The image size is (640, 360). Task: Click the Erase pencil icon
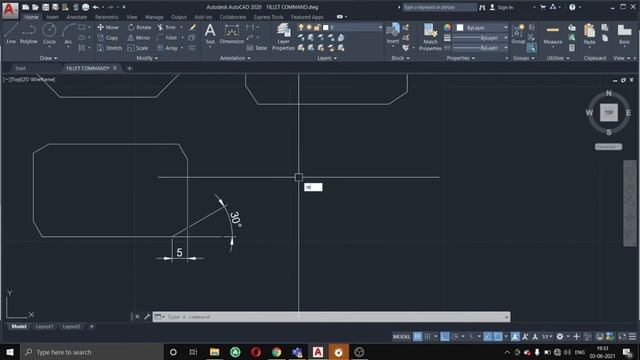[192, 27]
